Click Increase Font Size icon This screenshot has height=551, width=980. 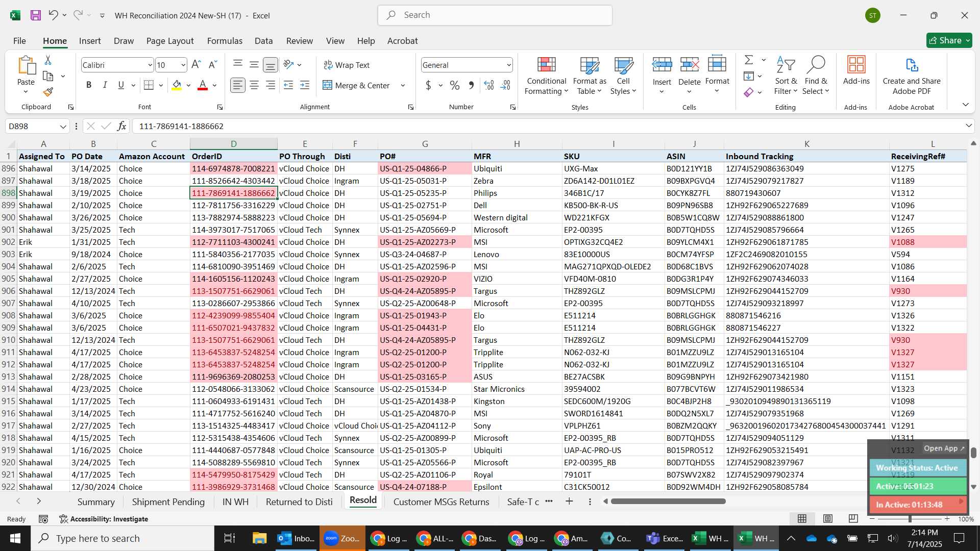point(196,65)
